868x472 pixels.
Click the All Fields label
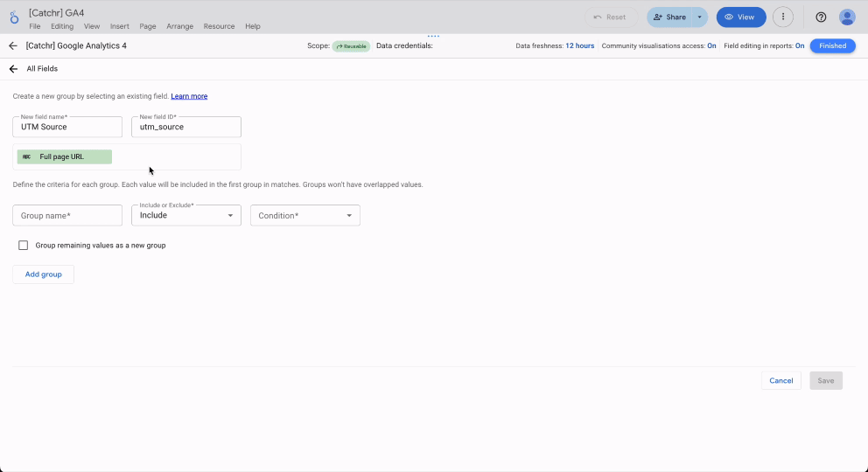[x=42, y=69]
